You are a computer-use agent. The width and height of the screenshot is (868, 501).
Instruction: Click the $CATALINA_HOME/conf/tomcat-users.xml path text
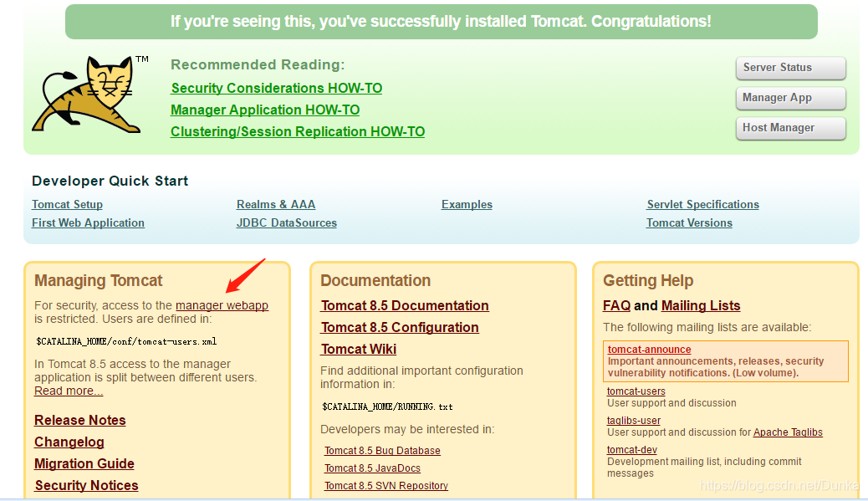[x=126, y=341]
